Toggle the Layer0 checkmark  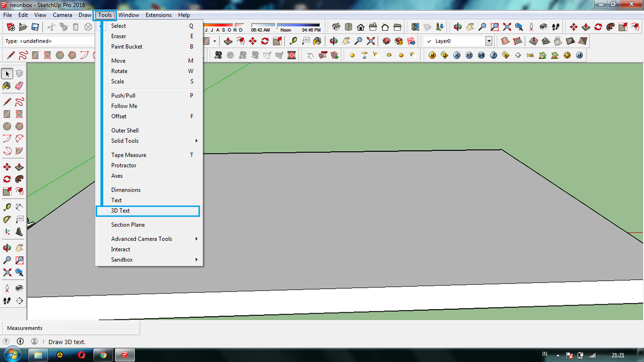[x=429, y=41]
